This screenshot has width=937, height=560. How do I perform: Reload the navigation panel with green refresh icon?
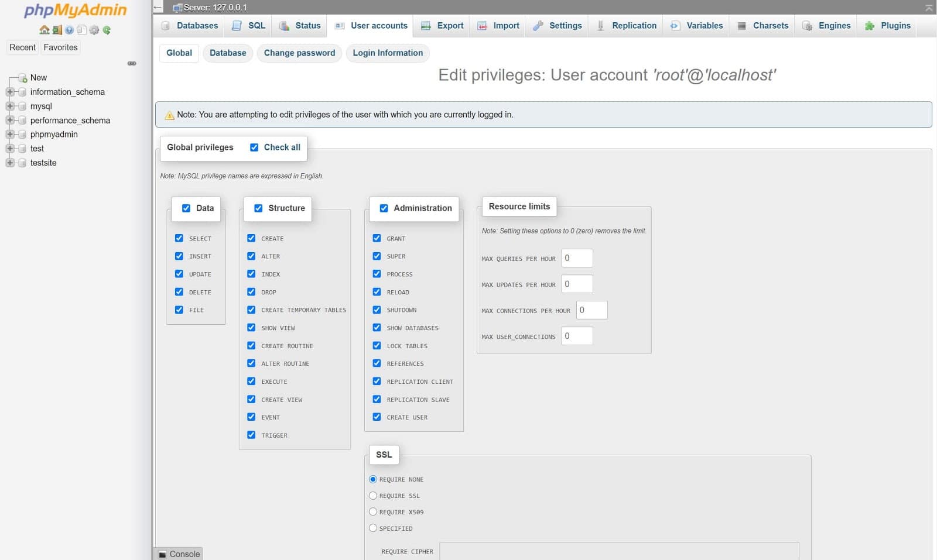pos(106,30)
